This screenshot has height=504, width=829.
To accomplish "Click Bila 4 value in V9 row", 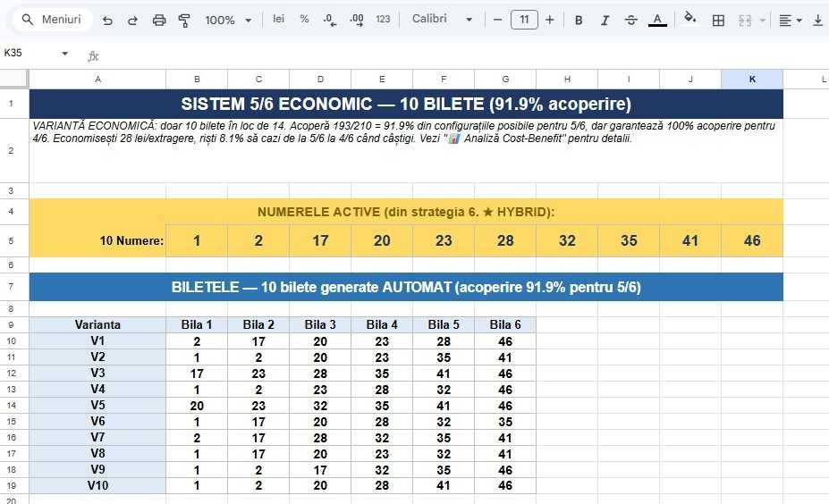I will click(382, 470).
